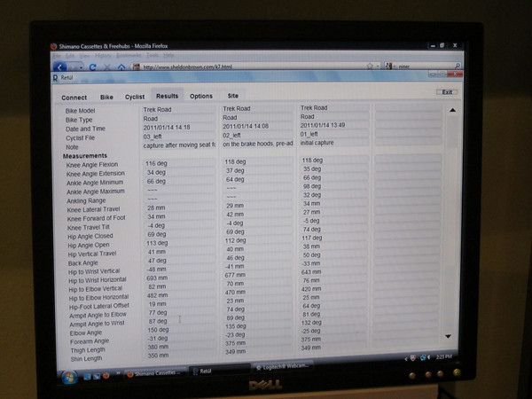The height and width of the screenshot is (399, 532).
Task: Click the sheldonbrown site favicon
Action: click(137, 66)
